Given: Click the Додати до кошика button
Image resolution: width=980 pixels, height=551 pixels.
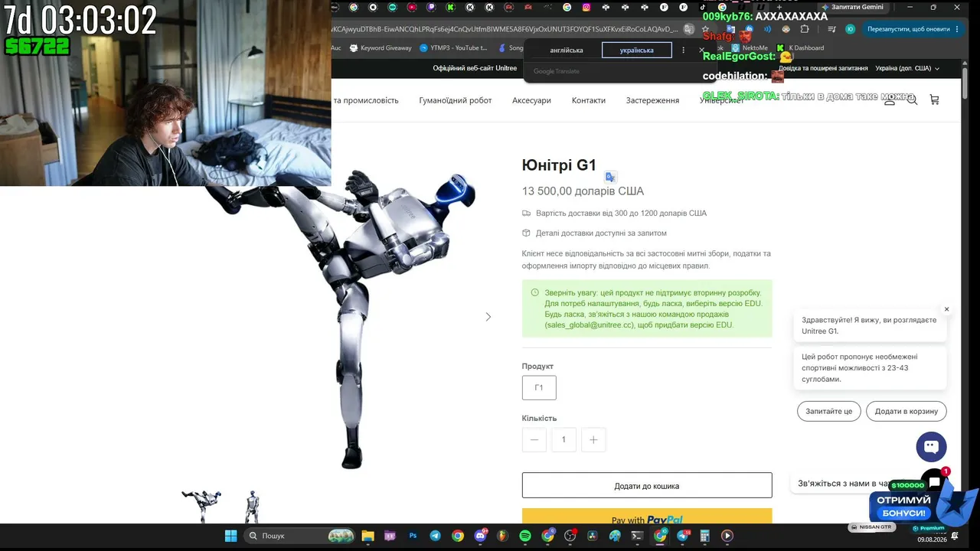Looking at the screenshot, I should (x=647, y=486).
